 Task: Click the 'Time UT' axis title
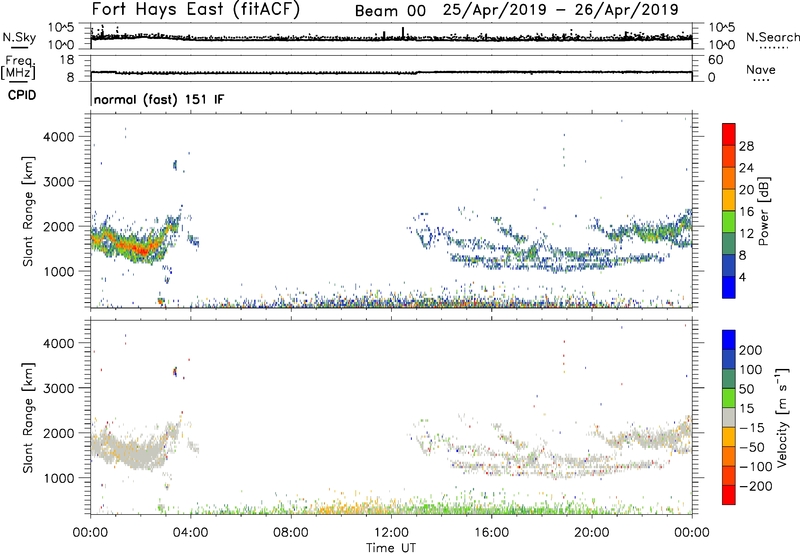391,548
